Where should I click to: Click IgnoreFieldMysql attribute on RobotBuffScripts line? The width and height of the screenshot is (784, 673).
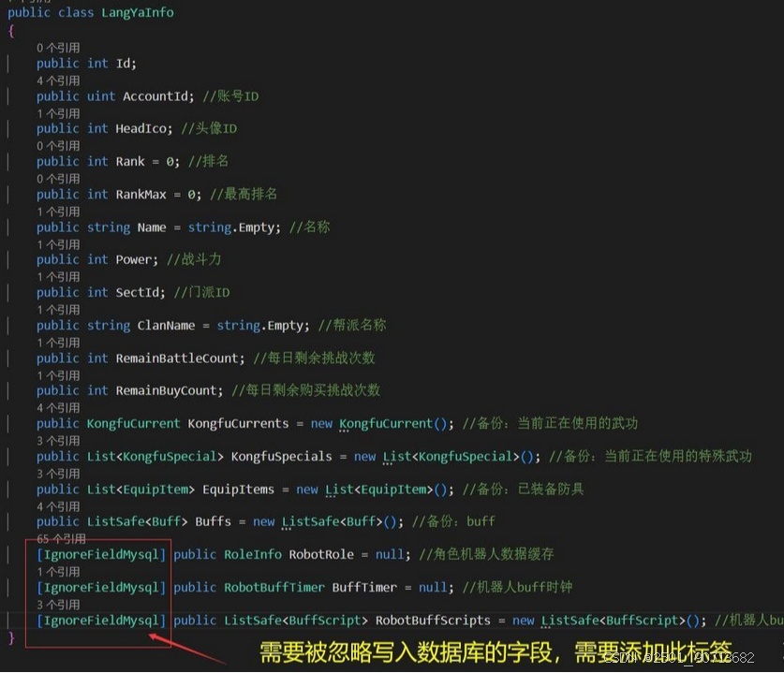[101, 620]
